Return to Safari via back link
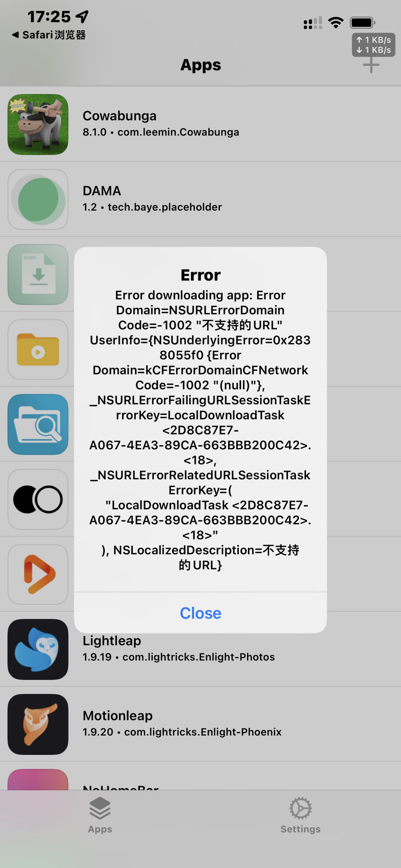This screenshot has width=401, height=868. pyautogui.click(x=49, y=35)
